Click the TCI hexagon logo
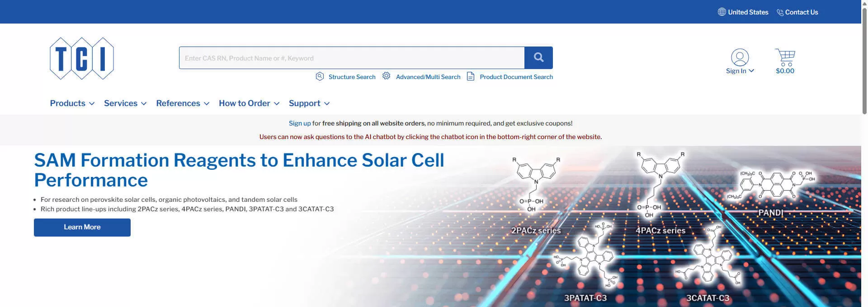Image resolution: width=868 pixels, height=307 pixels. pos(82,59)
